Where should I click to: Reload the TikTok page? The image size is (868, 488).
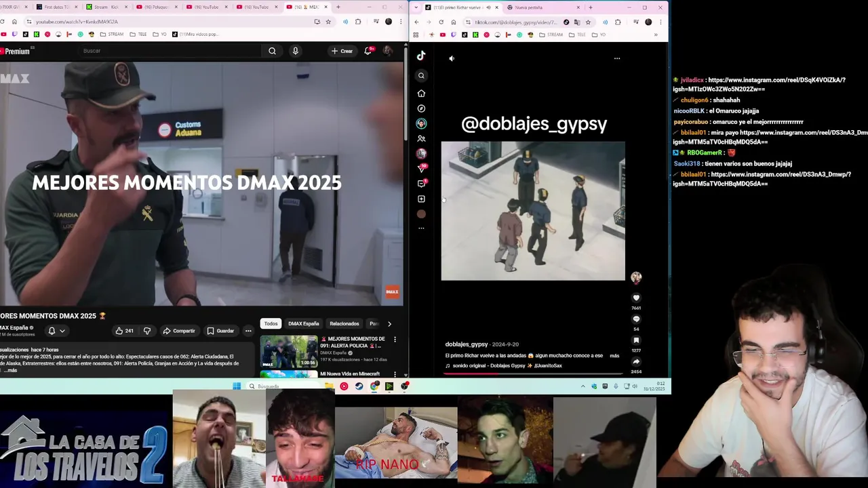click(441, 22)
